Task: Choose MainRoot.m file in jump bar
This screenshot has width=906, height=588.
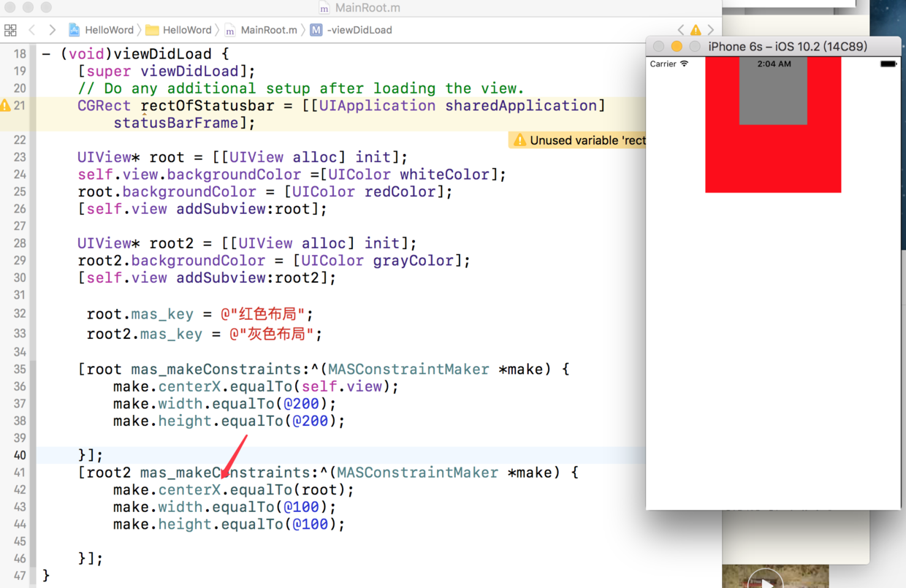Action: click(x=261, y=30)
